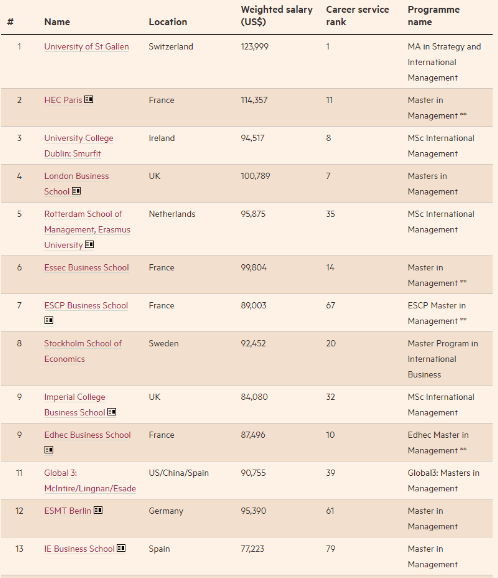
Task: Click the Programme name column header
Action: [433, 16]
